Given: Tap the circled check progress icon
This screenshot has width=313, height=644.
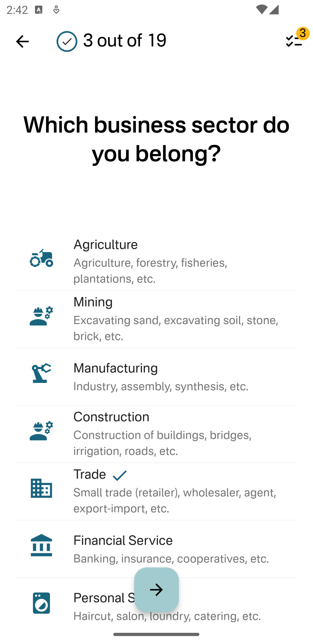Looking at the screenshot, I should click(x=67, y=41).
